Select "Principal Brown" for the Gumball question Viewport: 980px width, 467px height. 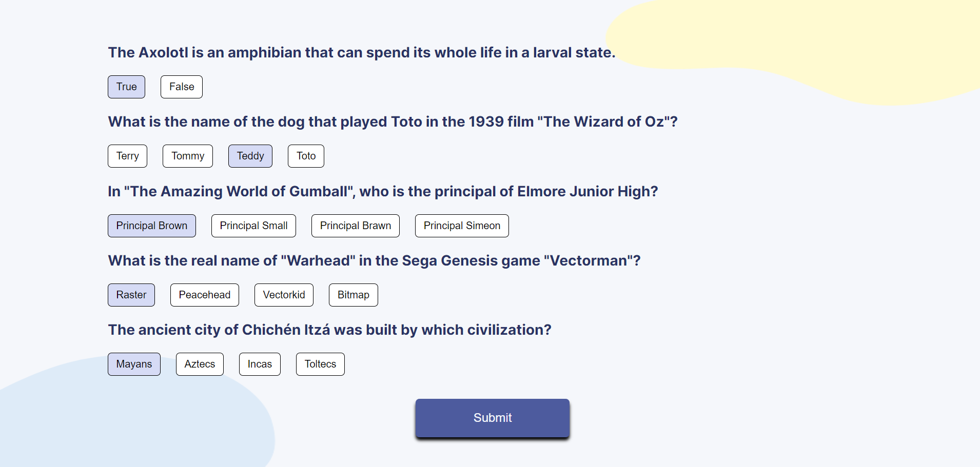pos(151,226)
